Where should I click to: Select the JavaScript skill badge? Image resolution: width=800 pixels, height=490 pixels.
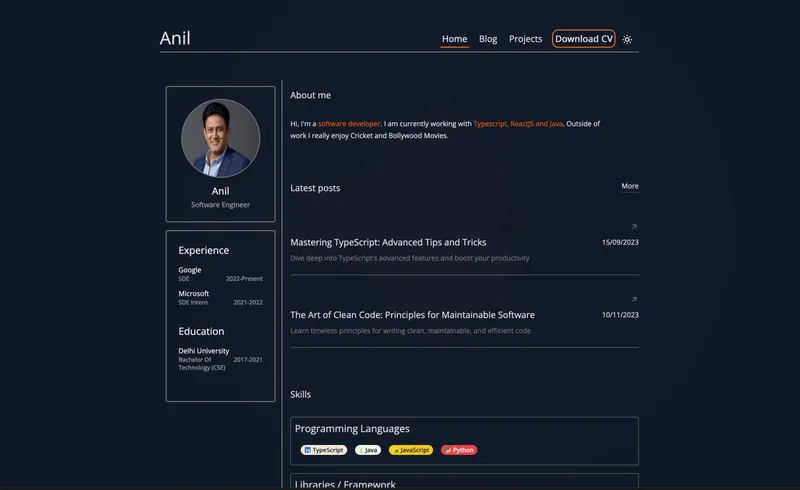tap(411, 450)
